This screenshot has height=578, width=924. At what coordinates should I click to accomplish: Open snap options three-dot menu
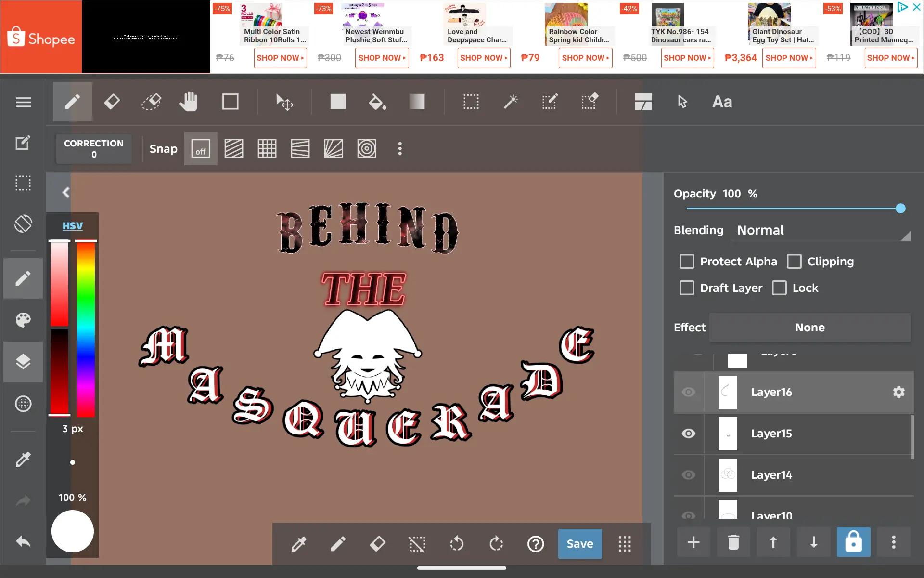click(399, 149)
